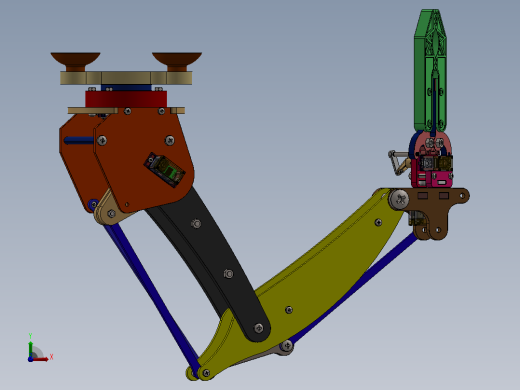Select the blue origin sphere of the coordinate triad
Image resolution: width=520 pixels, height=390 pixels.
[31, 359]
